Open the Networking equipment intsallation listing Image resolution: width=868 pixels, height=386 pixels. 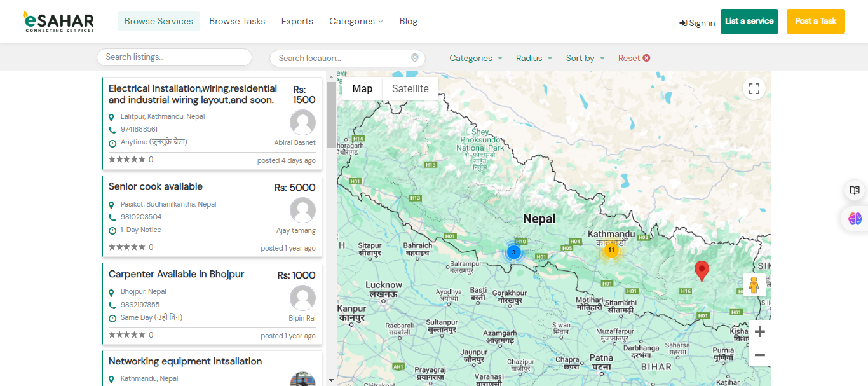click(186, 361)
